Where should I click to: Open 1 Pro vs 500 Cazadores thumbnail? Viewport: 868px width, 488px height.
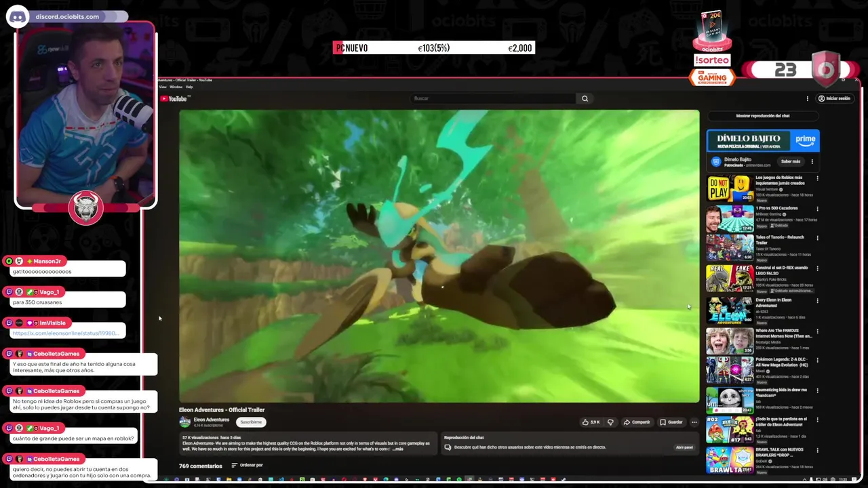coord(730,219)
